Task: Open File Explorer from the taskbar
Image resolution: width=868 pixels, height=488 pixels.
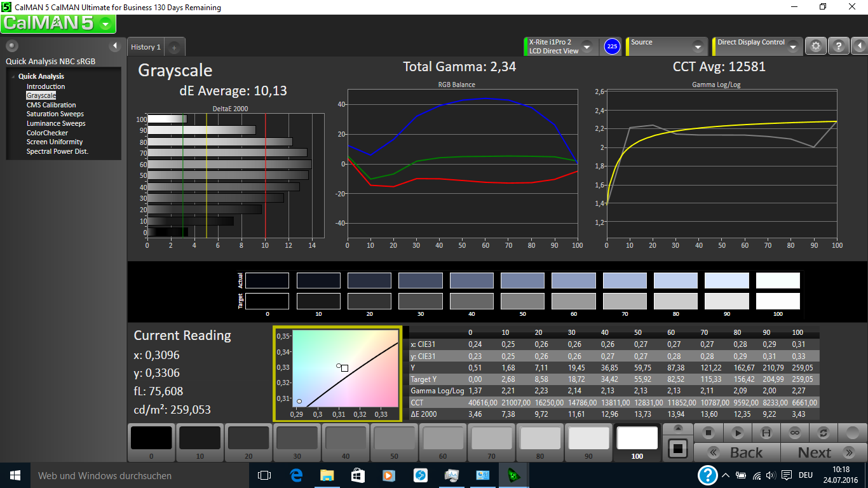Action: (327, 475)
